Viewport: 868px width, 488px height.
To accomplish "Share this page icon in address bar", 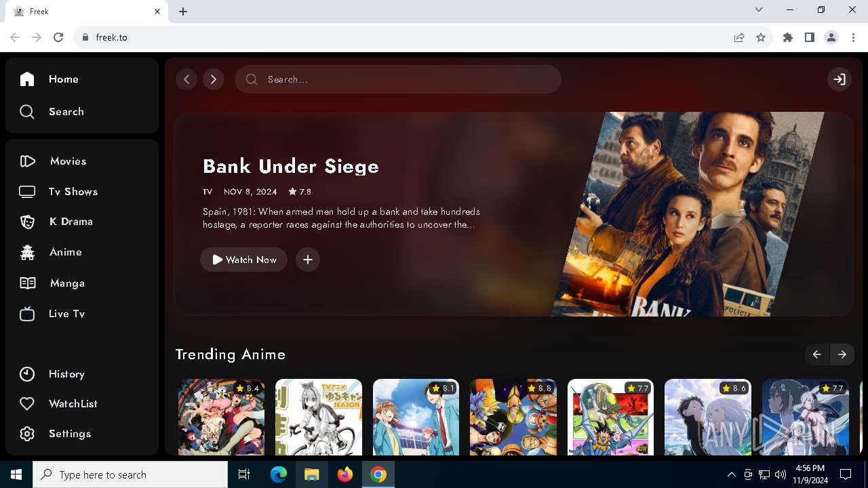I will 739,37.
